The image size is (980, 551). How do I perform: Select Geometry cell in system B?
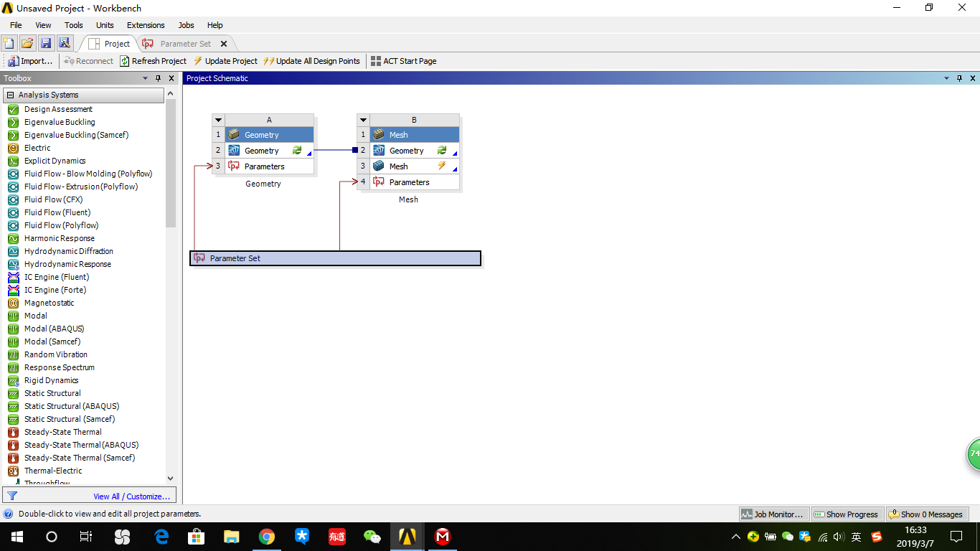[415, 151]
